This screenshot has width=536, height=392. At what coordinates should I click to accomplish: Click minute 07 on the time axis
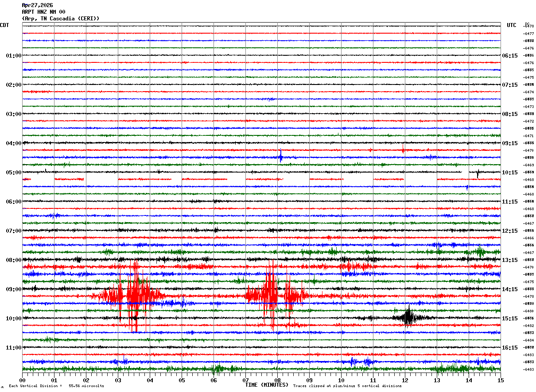point(245,380)
